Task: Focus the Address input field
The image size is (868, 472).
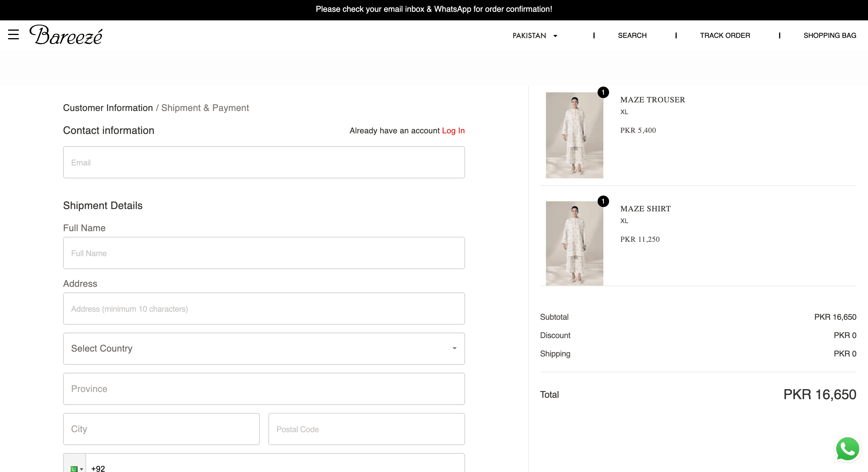Action: click(x=264, y=309)
